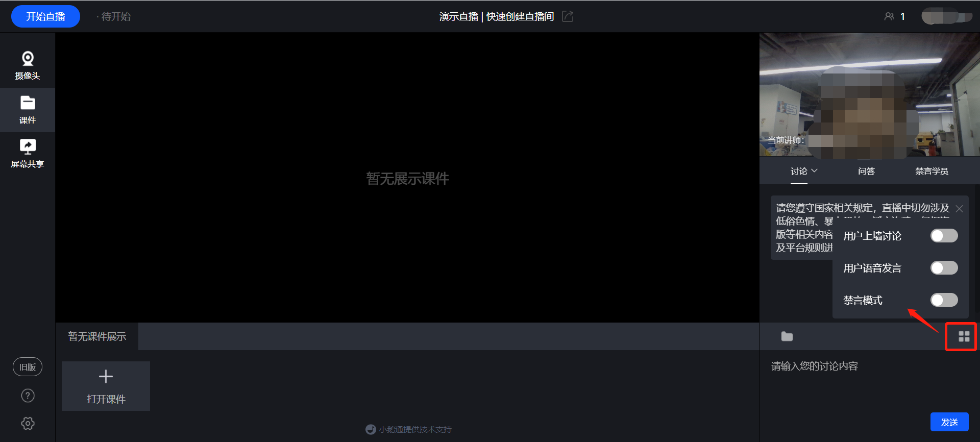980x442 pixels.
Task: Select the courseware (课件) sidebar icon
Action: click(28, 110)
